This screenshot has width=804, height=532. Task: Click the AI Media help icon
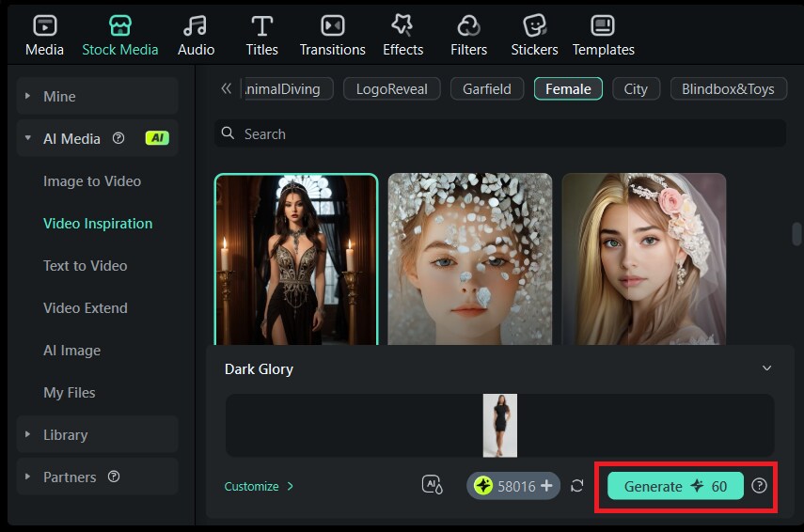point(118,138)
